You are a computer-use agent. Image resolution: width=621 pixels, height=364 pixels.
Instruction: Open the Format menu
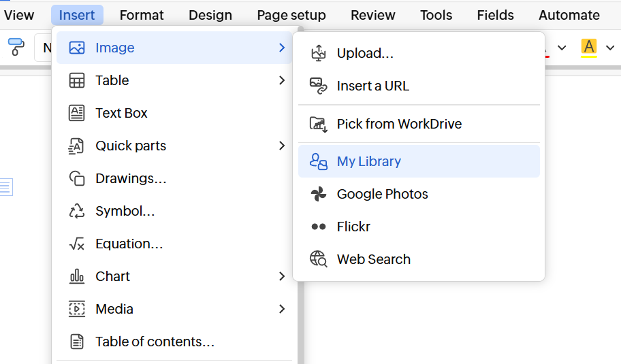point(142,15)
